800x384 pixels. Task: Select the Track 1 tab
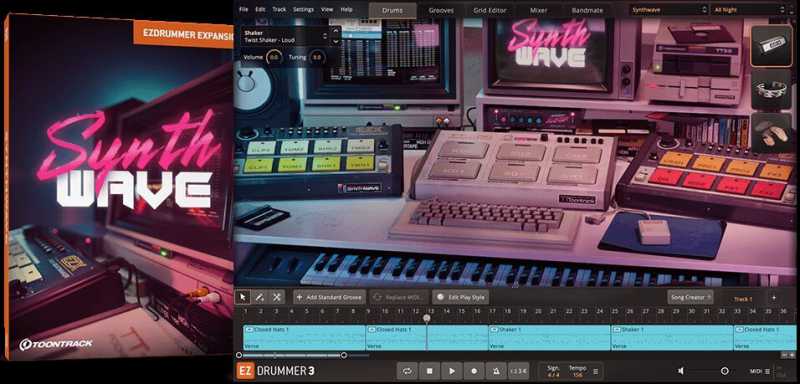click(x=743, y=299)
